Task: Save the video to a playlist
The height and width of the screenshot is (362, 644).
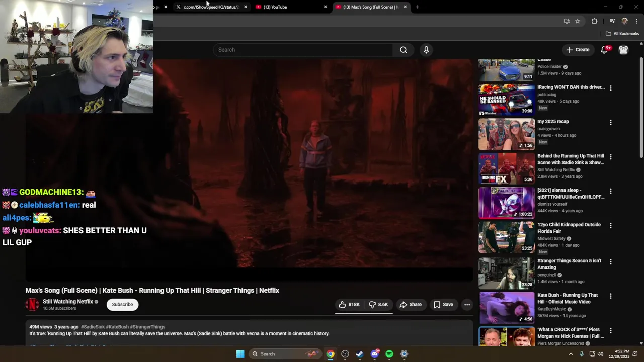Action: 443,304
